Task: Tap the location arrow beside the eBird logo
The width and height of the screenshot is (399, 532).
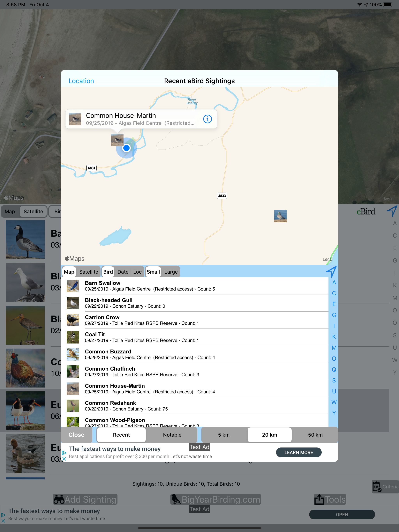Action: pyautogui.click(x=392, y=211)
